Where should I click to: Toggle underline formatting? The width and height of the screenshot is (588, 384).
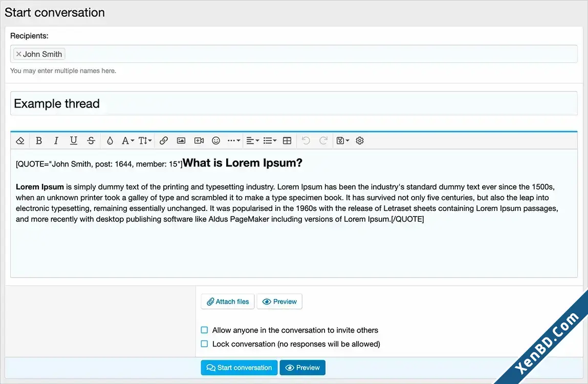pyautogui.click(x=74, y=141)
